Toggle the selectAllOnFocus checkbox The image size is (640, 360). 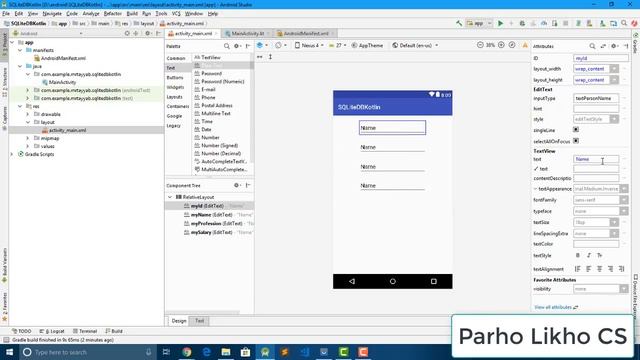coord(576,141)
